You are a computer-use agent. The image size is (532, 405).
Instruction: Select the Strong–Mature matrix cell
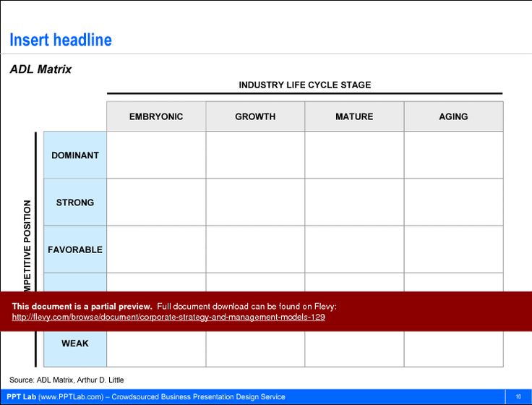[354, 202]
